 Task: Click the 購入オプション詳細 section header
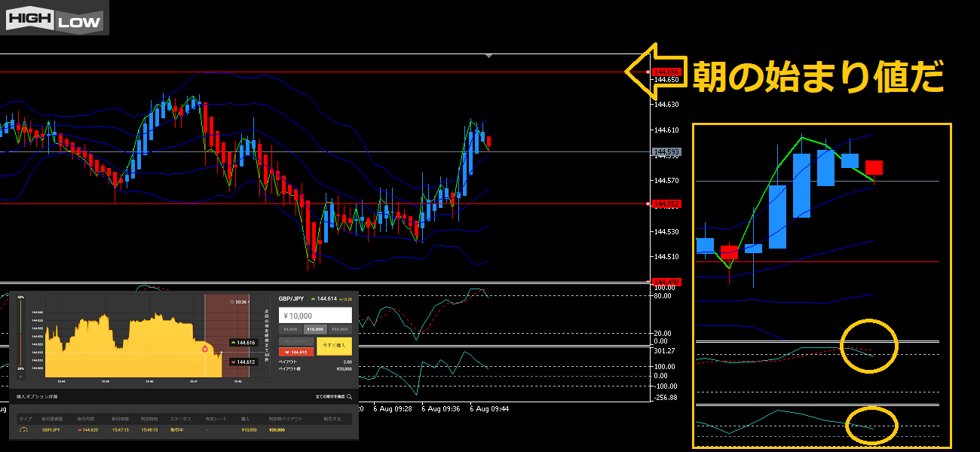tap(37, 395)
